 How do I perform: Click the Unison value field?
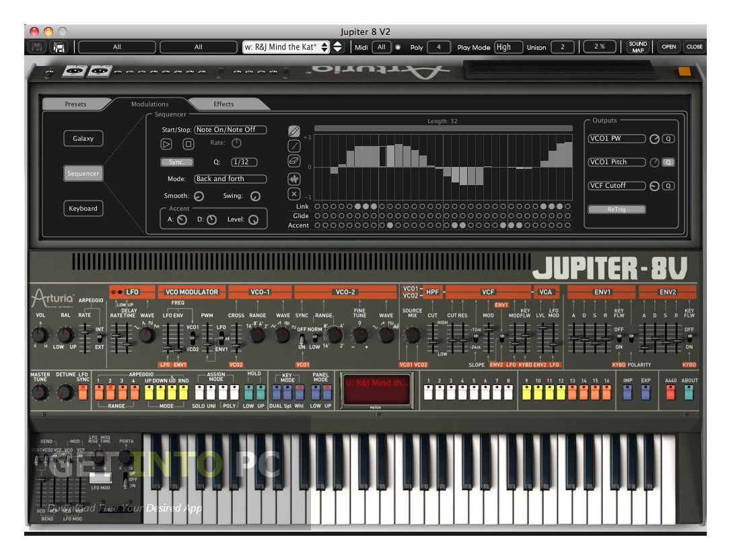click(x=563, y=47)
